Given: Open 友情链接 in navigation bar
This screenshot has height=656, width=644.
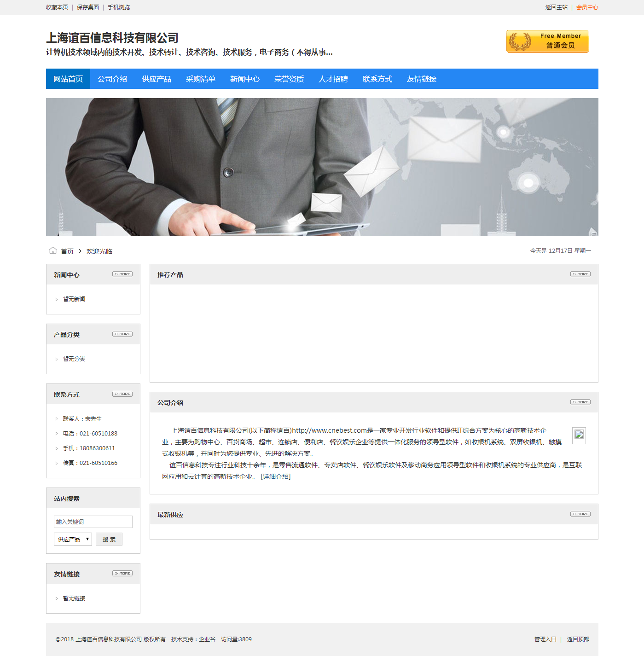Looking at the screenshot, I should (422, 79).
